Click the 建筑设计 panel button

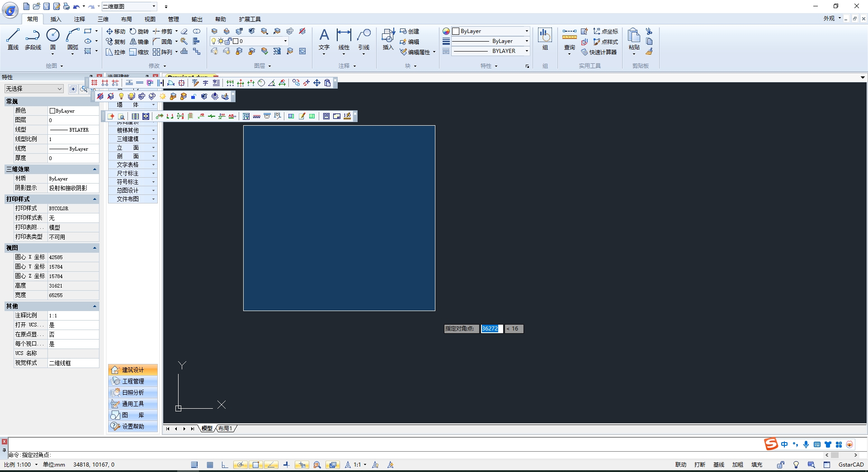[133, 370]
